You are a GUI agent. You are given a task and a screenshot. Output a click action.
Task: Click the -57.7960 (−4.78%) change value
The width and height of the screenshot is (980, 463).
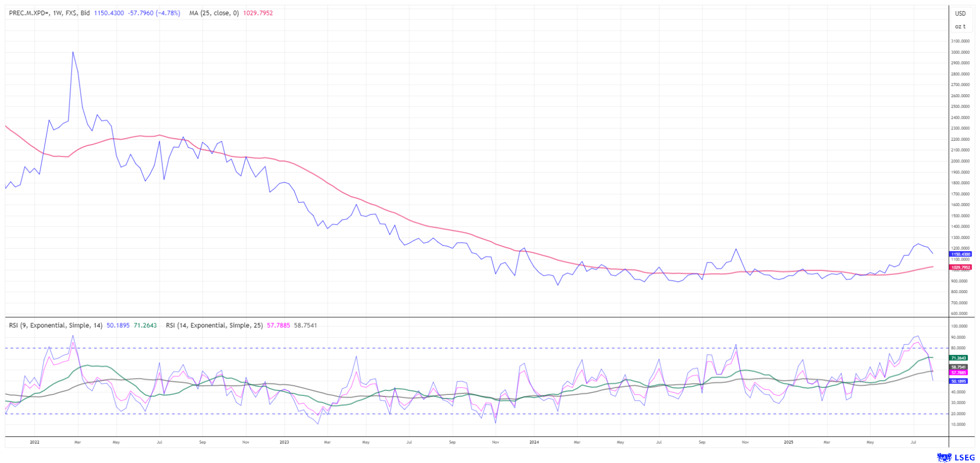(x=154, y=13)
